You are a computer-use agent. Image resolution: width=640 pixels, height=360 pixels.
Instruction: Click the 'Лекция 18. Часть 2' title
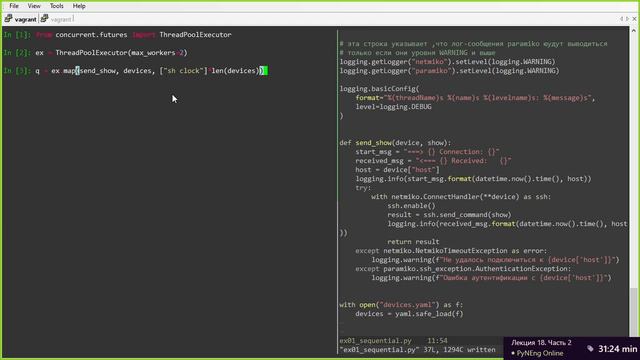541,342
